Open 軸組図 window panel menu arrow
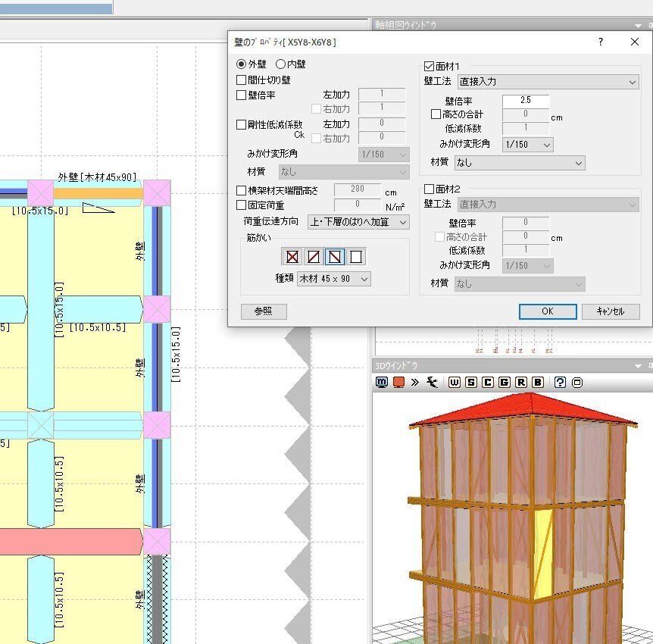Image resolution: width=653 pixels, height=644 pixels. click(638, 26)
